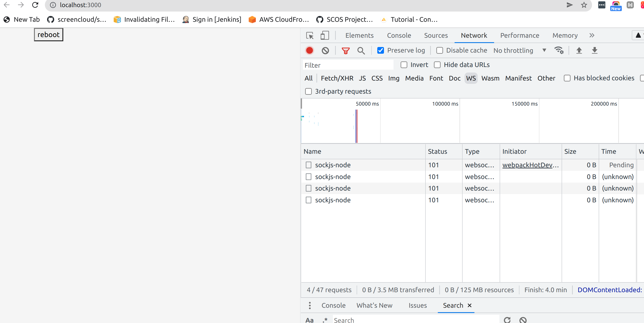
Task: Enable Disable cache checkbox
Action: [x=439, y=50]
